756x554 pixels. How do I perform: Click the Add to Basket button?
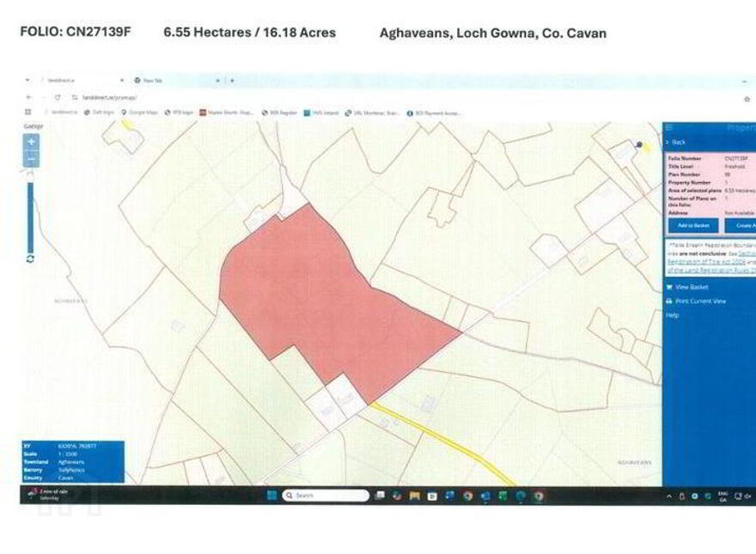click(x=692, y=226)
